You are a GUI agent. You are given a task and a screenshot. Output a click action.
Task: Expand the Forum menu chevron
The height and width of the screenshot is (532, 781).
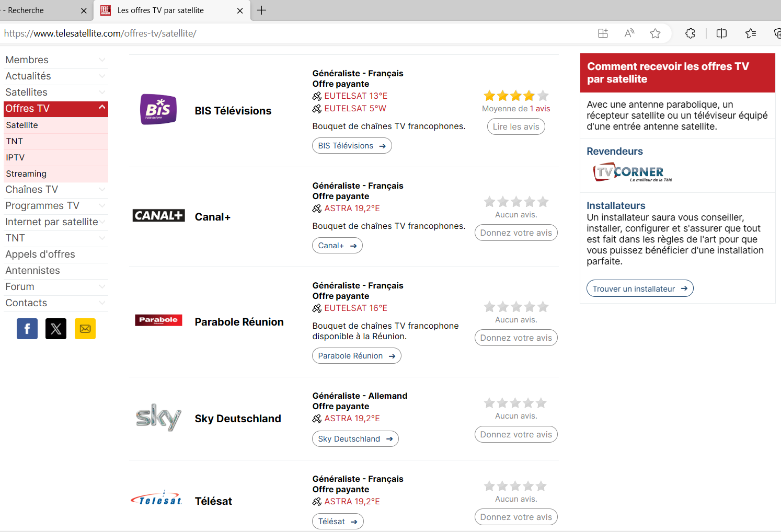(102, 287)
